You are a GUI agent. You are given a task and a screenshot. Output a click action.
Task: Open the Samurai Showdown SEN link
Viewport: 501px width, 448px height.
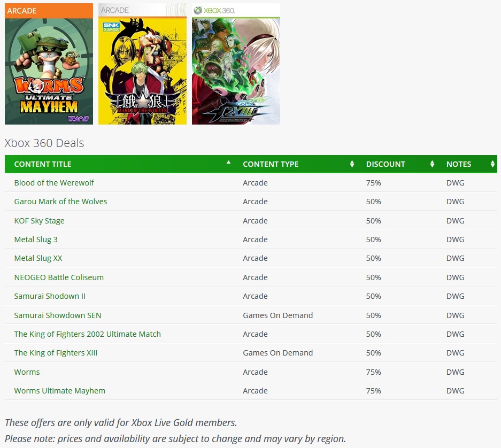[x=58, y=315]
